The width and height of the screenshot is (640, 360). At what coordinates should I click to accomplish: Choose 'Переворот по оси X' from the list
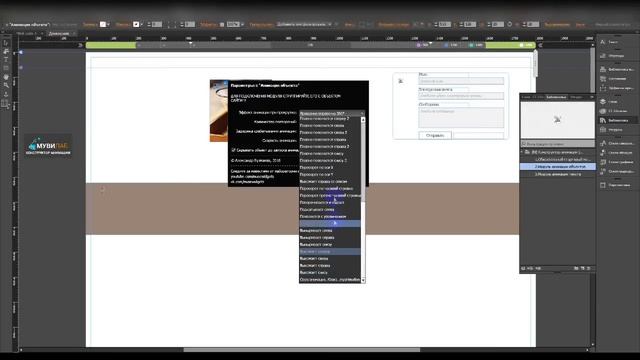[330, 167]
